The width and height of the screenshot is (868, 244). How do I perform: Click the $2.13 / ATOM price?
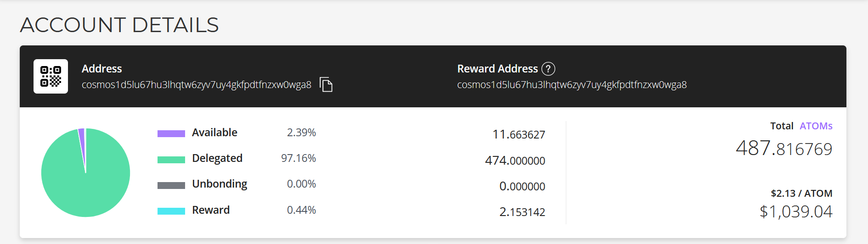coord(801,193)
